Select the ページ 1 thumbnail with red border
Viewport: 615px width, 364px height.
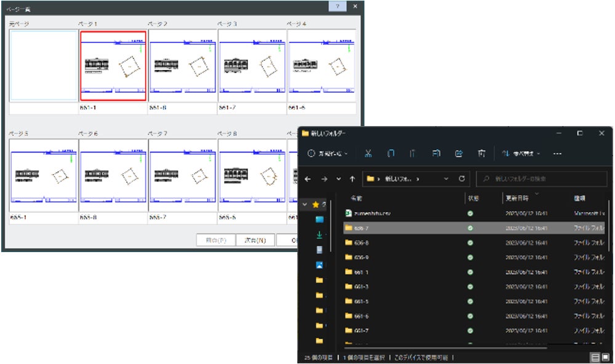(113, 66)
